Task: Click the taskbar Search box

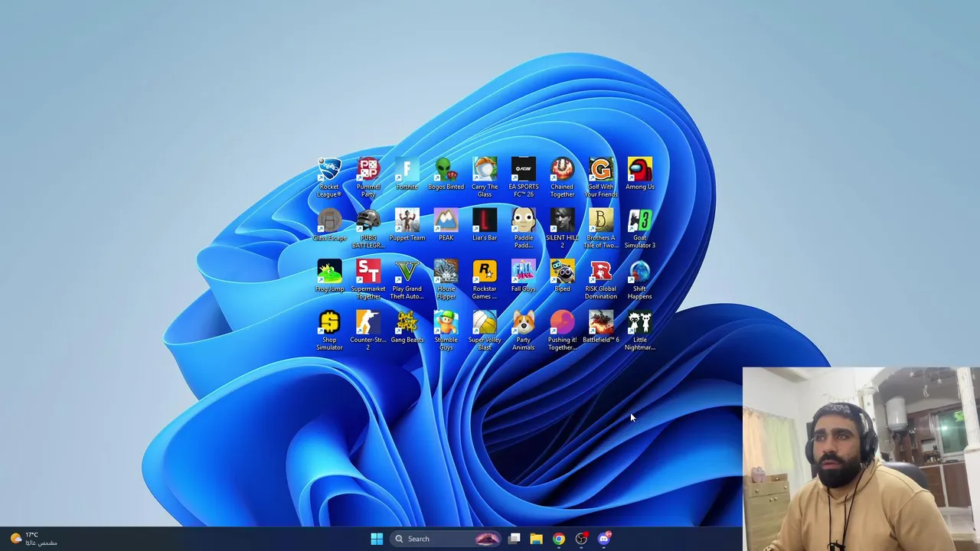Action: (x=446, y=539)
